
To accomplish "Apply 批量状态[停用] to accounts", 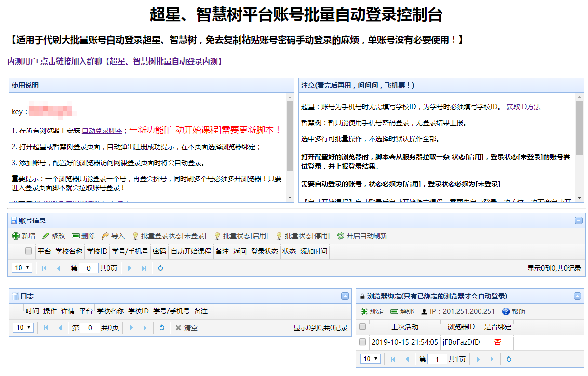I will pyautogui.click(x=303, y=236).
